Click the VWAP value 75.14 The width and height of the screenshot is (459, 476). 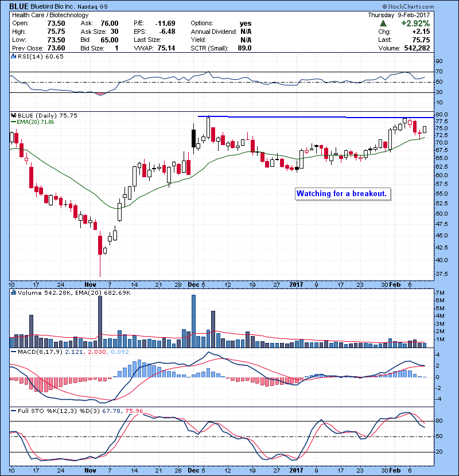click(x=166, y=48)
